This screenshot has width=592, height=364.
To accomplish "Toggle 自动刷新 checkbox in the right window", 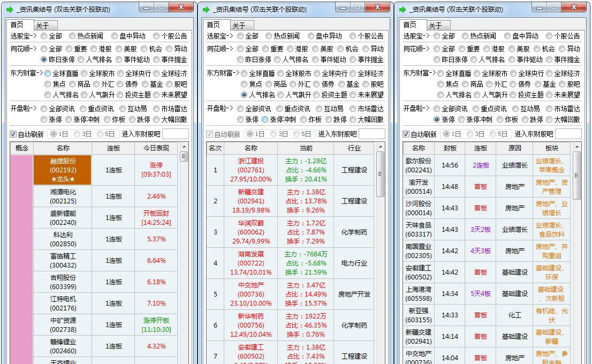I will (x=406, y=134).
